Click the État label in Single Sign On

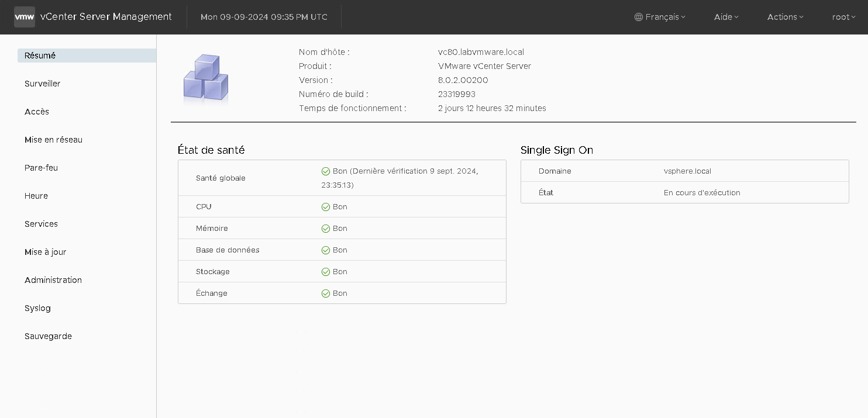(x=546, y=193)
